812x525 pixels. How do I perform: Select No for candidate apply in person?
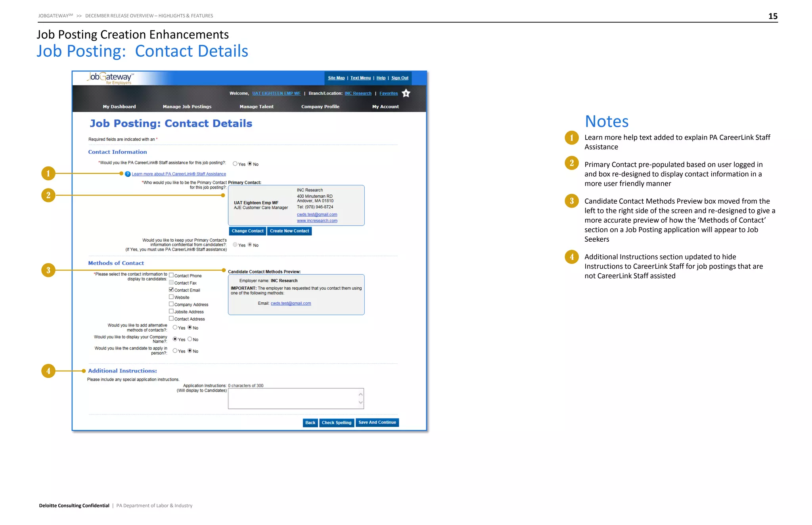coord(190,351)
